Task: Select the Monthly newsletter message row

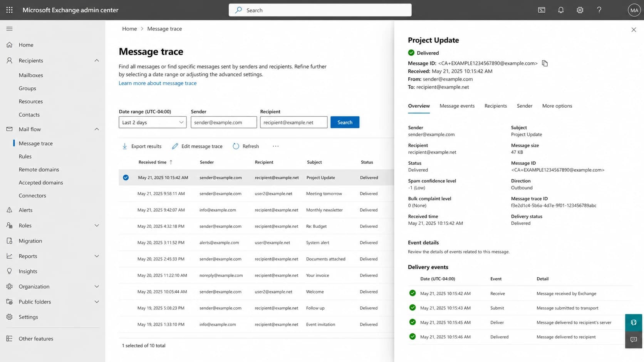Action: [256, 210]
